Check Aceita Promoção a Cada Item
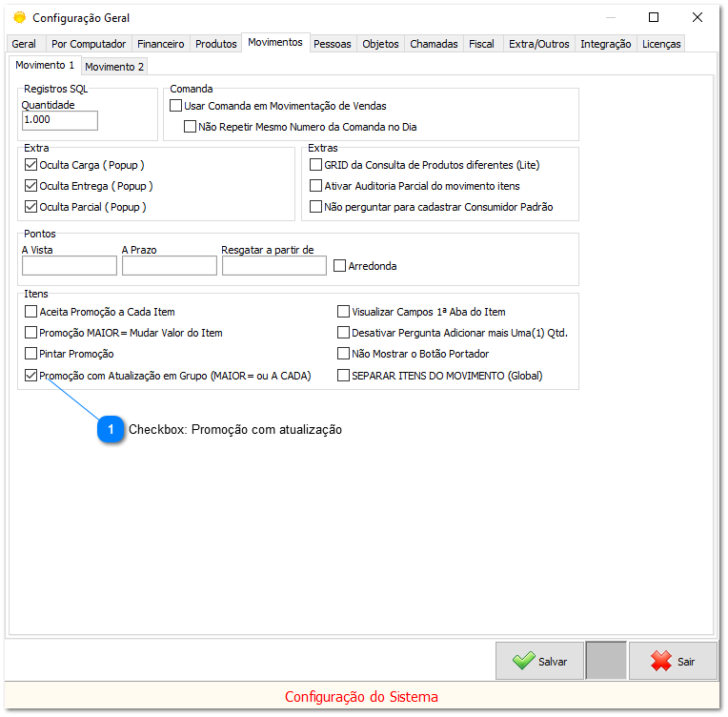The width and height of the screenshot is (728, 717). (x=30, y=312)
